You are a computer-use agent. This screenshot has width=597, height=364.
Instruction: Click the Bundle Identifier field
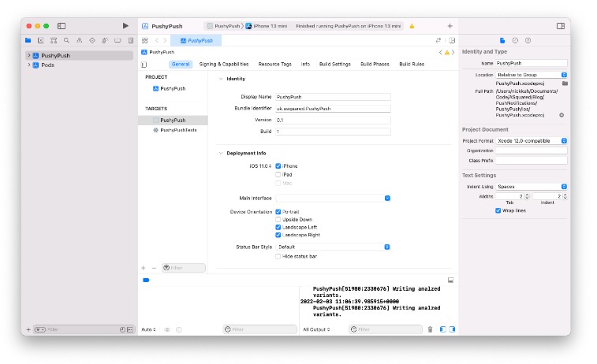[x=333, y=109]
